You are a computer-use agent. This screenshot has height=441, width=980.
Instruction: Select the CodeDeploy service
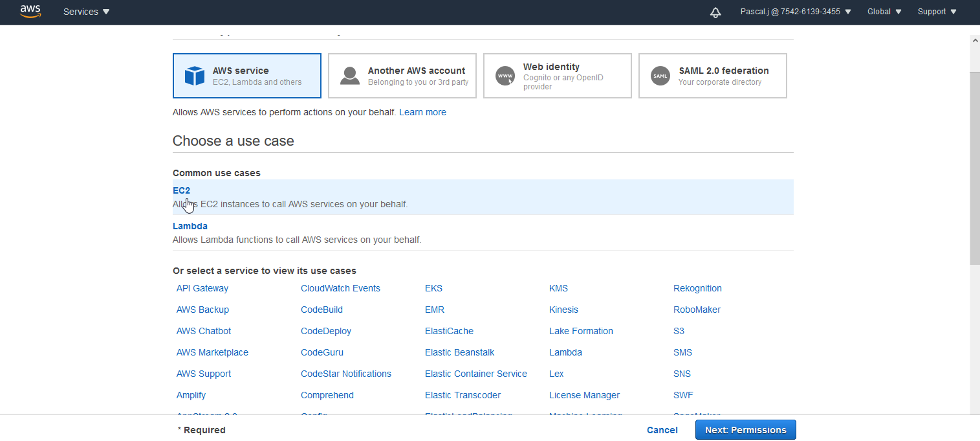click(326, 331)
